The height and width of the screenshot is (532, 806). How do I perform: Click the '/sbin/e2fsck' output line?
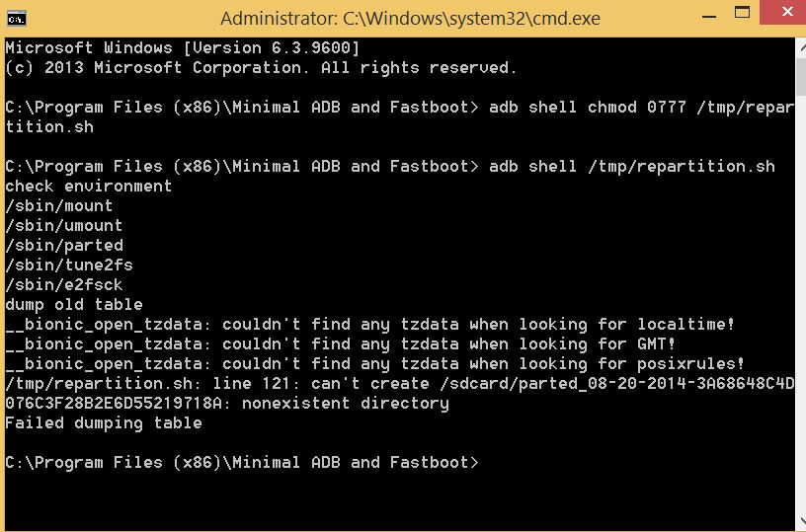click(x=64, y=285)
